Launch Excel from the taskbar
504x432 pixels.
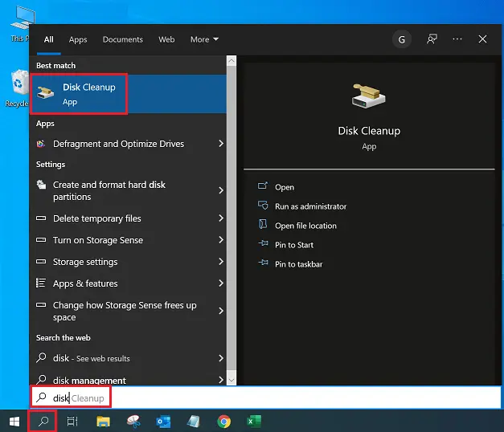click(x=254, y=422)
